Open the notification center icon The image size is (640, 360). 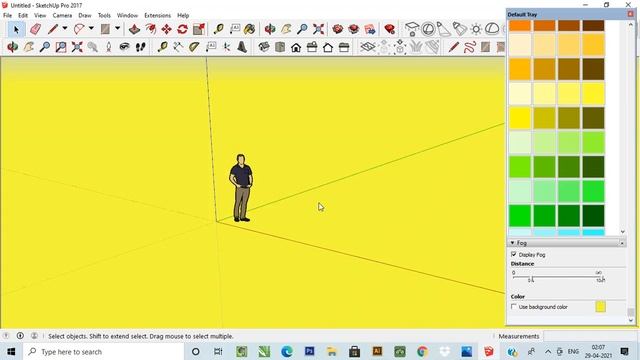point(624,351)
